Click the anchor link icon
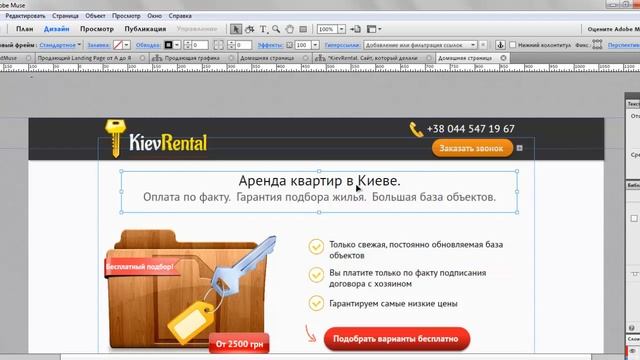 [500, 45]
